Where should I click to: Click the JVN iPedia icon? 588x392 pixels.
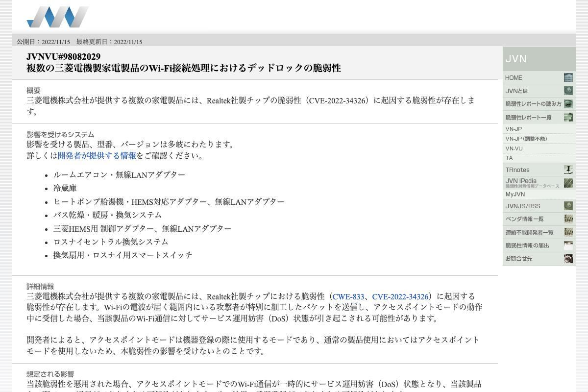click(568, 183)
